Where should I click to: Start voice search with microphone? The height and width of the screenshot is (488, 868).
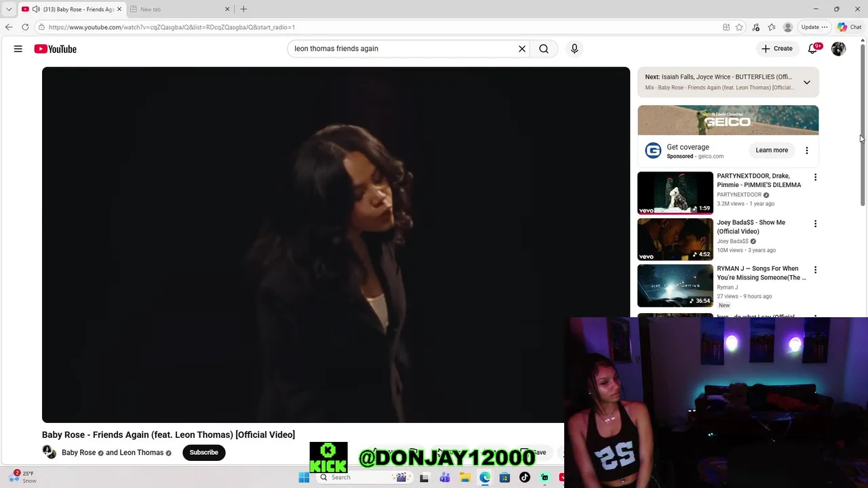pyautogui.click(x=574, y=49)
